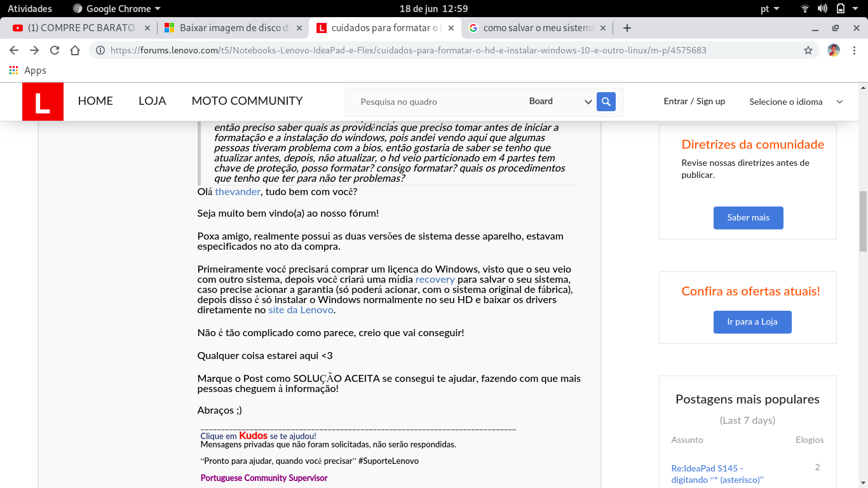This screenshot has width=868, height=488.
Task: Close the COMPRE PC BARATO YouTube tab
Action: point(147,28)
